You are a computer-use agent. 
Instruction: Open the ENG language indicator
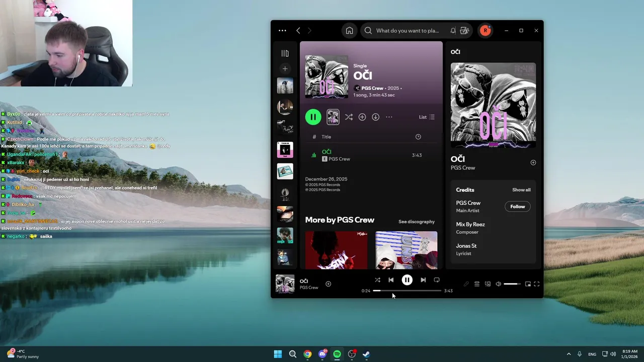(x=592, y=354)
